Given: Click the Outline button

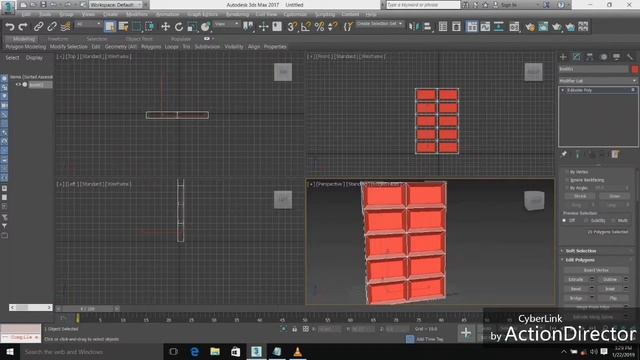Looking at the screenshot, I should pos(610,280).
